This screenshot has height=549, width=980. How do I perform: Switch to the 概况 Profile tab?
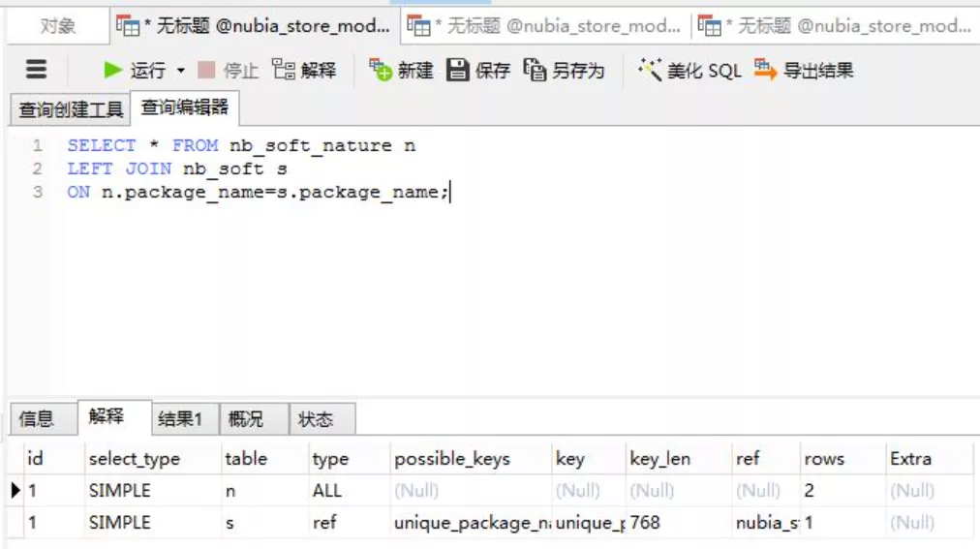254,418
